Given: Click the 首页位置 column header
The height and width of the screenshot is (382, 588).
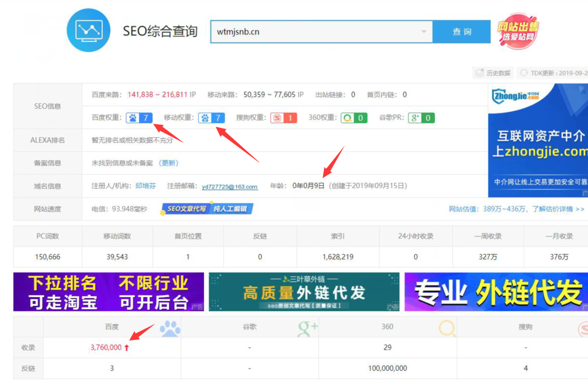Looking at the screenshot, I should (x=188, y=236).
